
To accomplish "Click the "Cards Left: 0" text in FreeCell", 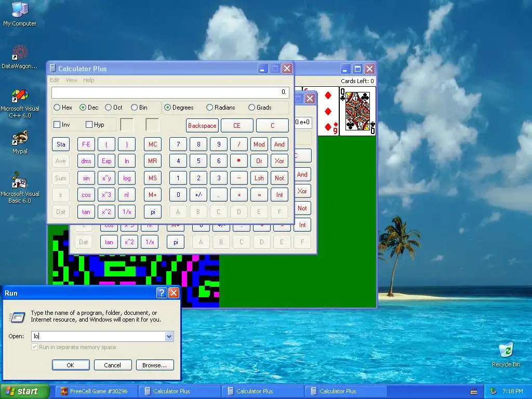I will click(357, 81).
